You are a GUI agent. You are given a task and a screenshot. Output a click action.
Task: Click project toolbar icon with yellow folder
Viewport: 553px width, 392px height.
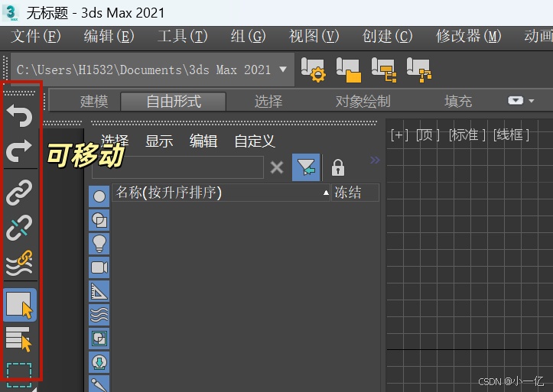click(x=349, y=70)
